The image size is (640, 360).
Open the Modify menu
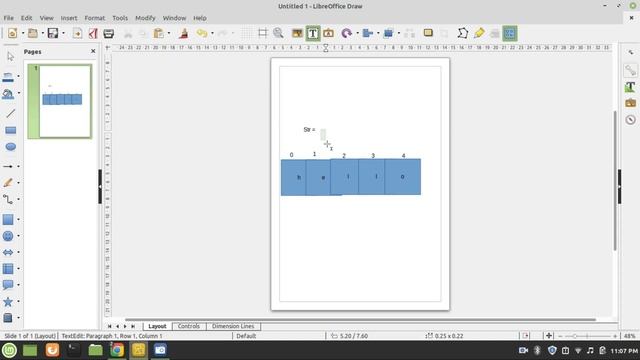point(145,18)
